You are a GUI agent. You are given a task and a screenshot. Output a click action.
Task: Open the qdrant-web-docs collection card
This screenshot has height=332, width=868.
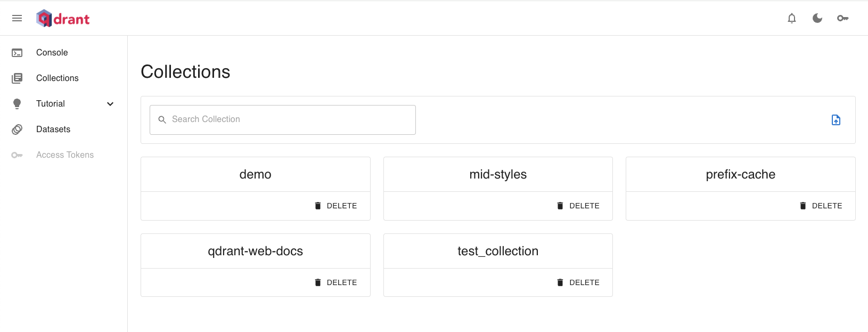pyautogui.click(x=255, y=250)
